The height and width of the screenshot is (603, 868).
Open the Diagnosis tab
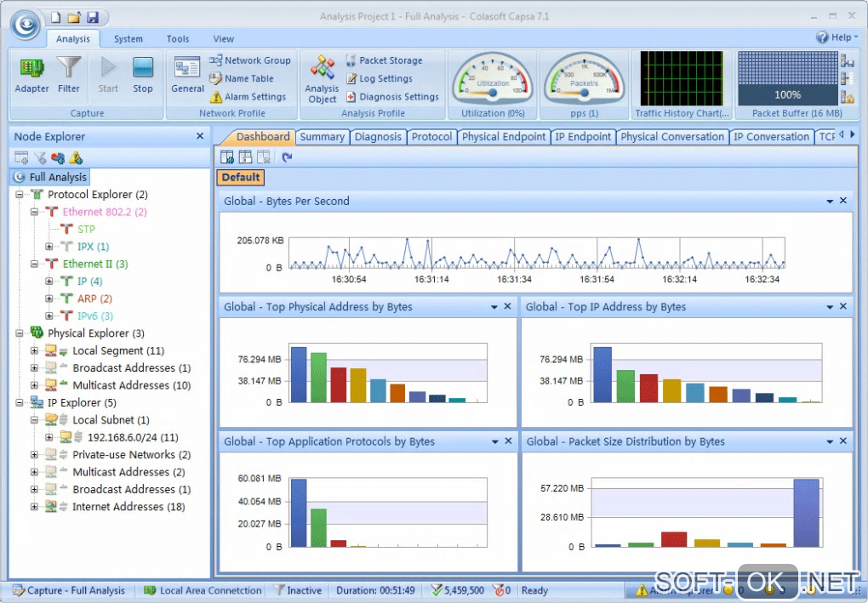tap(378, 137)
